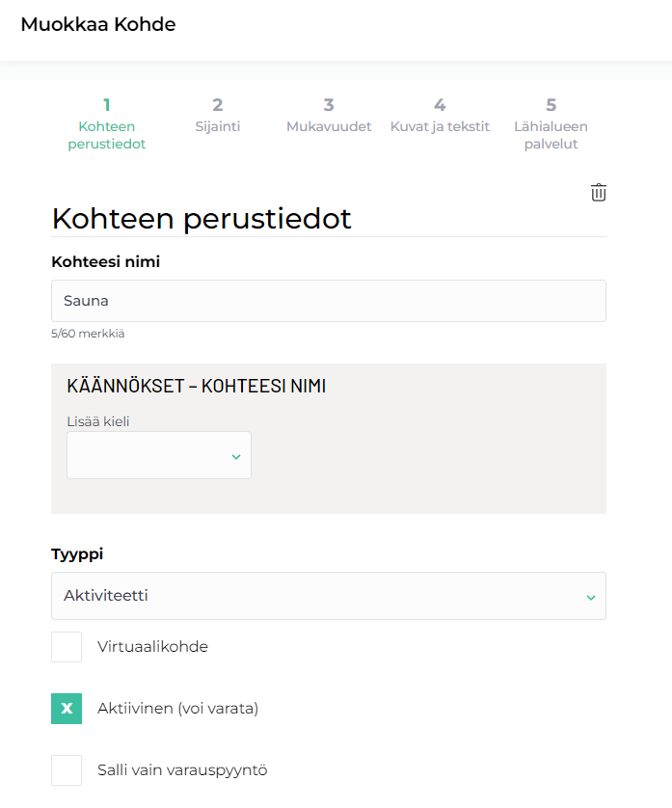
Task: Click the Kohteesi nimi text field
Action: click(x=328, y=301)
